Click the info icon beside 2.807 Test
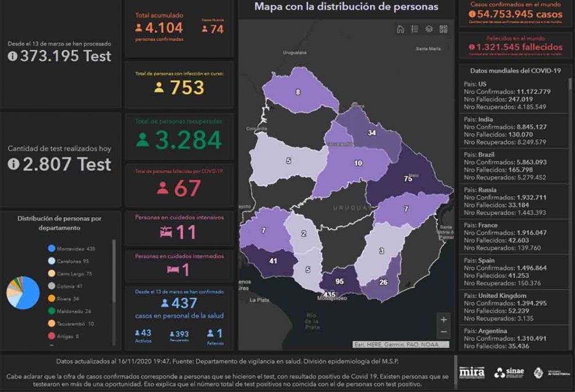 click(14, 164)
